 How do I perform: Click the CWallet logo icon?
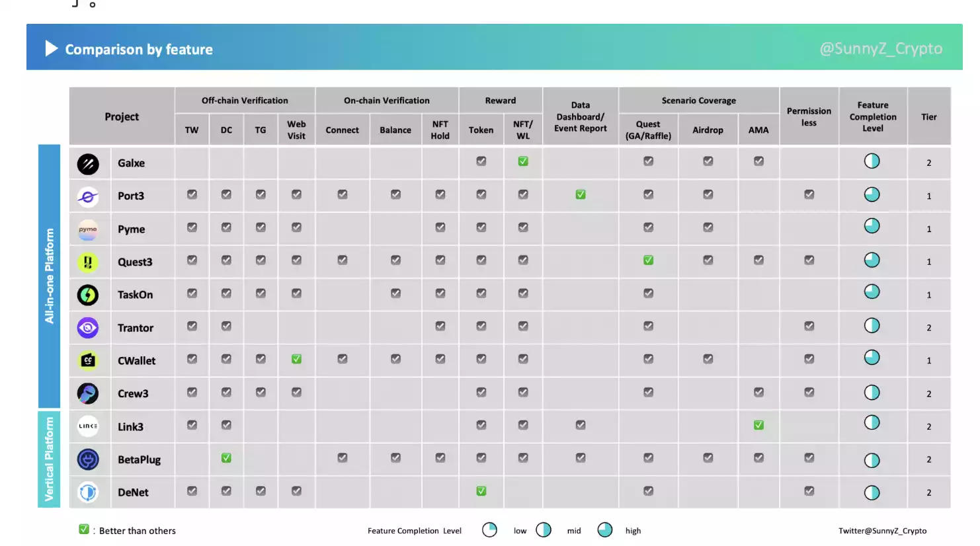(88, 360)
